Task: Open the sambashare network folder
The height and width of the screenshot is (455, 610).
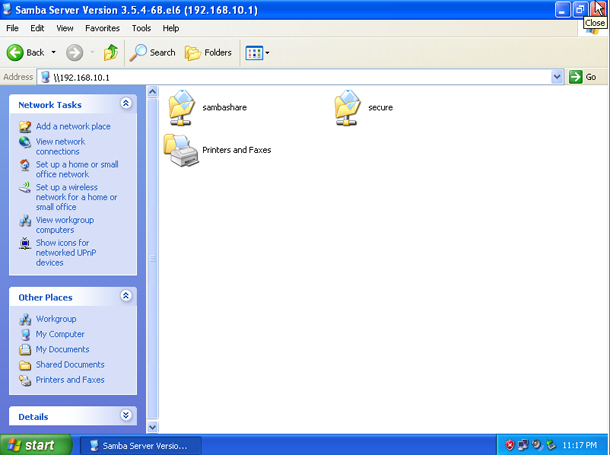Action: pos(184,106)
